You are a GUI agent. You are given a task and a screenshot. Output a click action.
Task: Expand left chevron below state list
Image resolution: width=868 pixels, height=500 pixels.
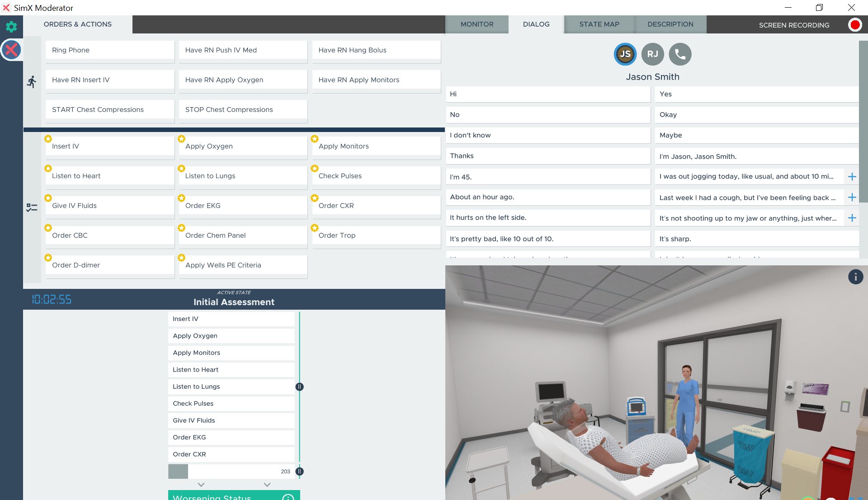coord(201,485)
